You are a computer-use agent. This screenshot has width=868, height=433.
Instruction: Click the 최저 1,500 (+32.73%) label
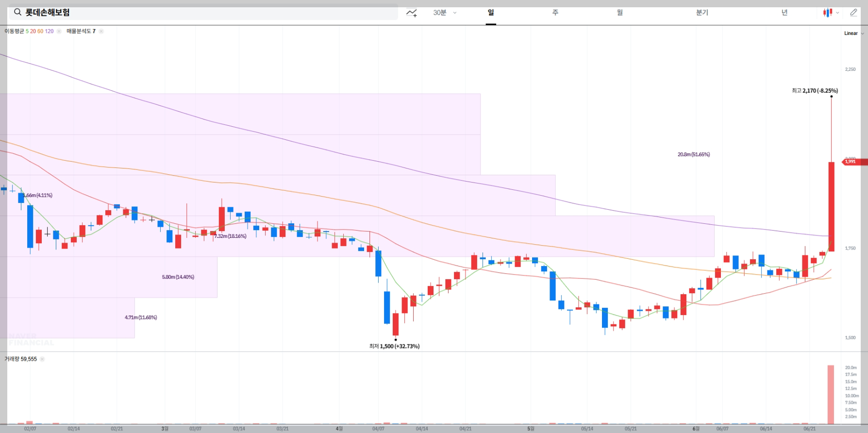(394, 346)
